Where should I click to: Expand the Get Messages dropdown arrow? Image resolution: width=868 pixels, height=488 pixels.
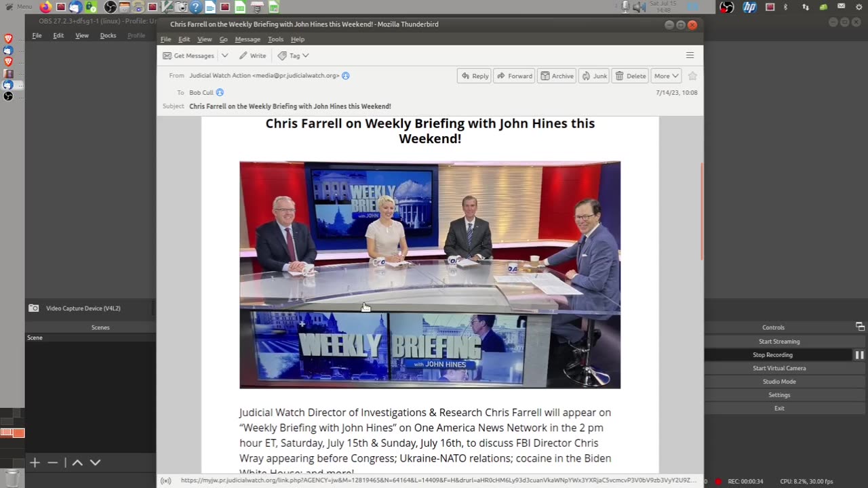(x=224, y=56)
